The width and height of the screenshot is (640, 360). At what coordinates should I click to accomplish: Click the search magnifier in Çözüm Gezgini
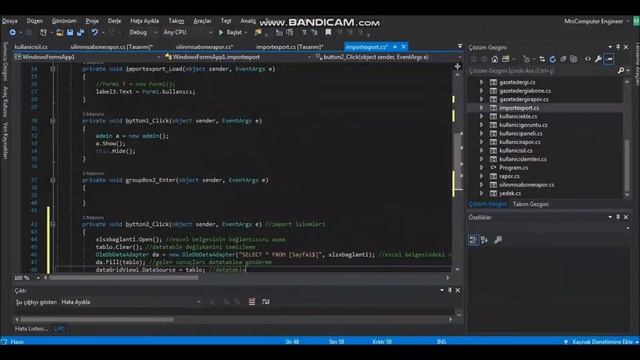[x=621, y=71]
